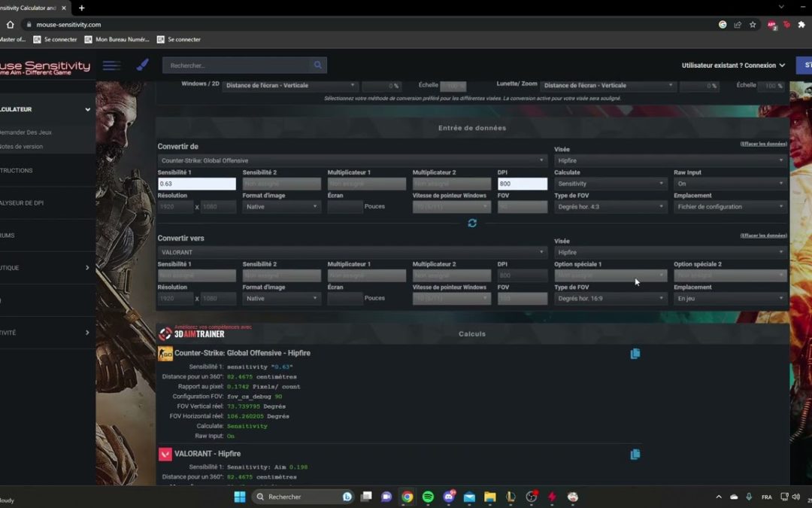
Task: Open the Calculate Sensitivity dropdown
Action: click(x=611, y=184)
